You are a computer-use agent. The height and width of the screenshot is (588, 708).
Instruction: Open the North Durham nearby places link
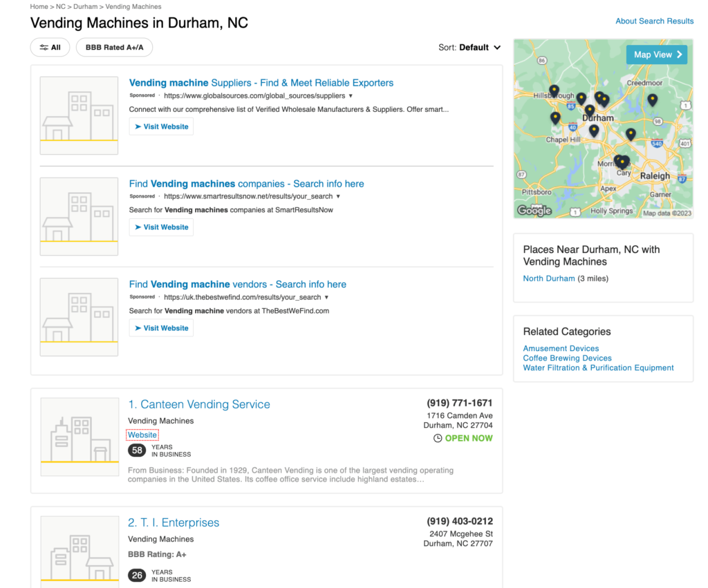pyautogui.click(x=548, y=278)
